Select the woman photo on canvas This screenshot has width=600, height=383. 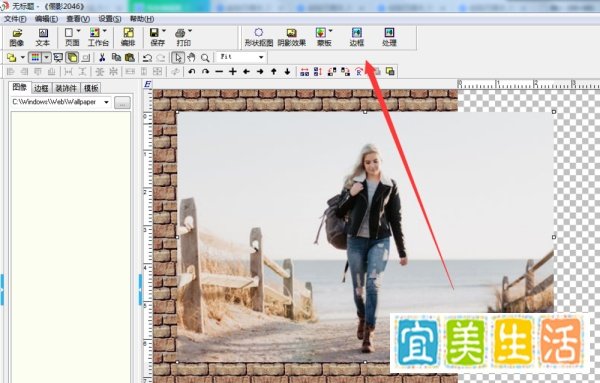[365, 236]
